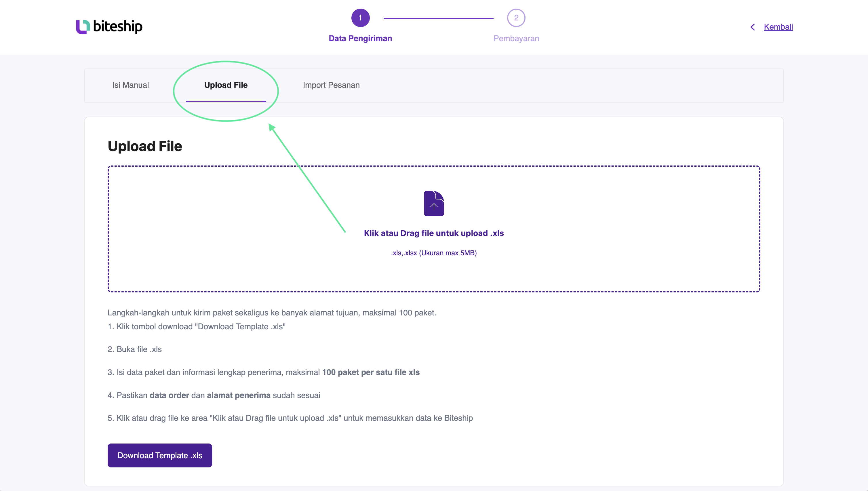Click the biteship wordmark text
Image resolution: width=868 pixels, height=491 pixels.
click(118, 26)
